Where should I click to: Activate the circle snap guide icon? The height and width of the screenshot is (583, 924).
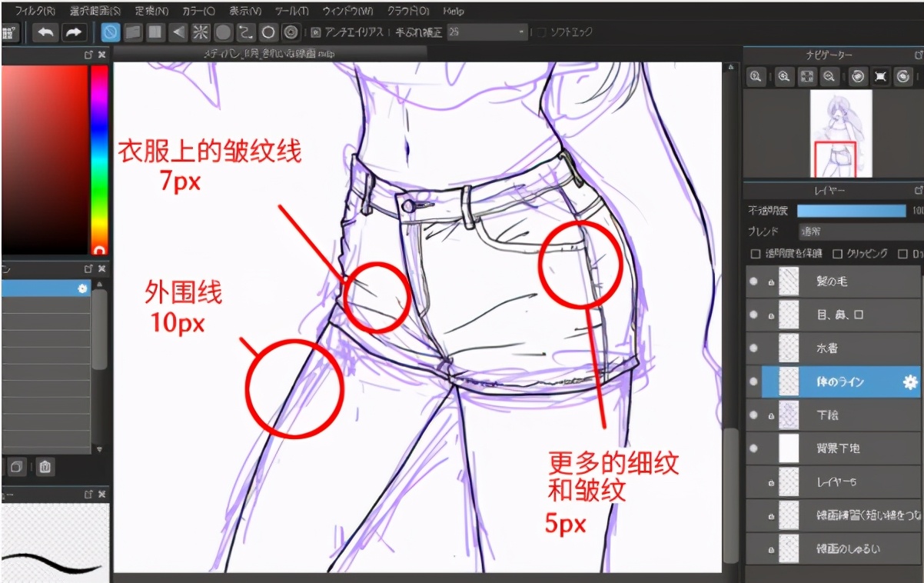pyautogui.click(x=268, y=32)
